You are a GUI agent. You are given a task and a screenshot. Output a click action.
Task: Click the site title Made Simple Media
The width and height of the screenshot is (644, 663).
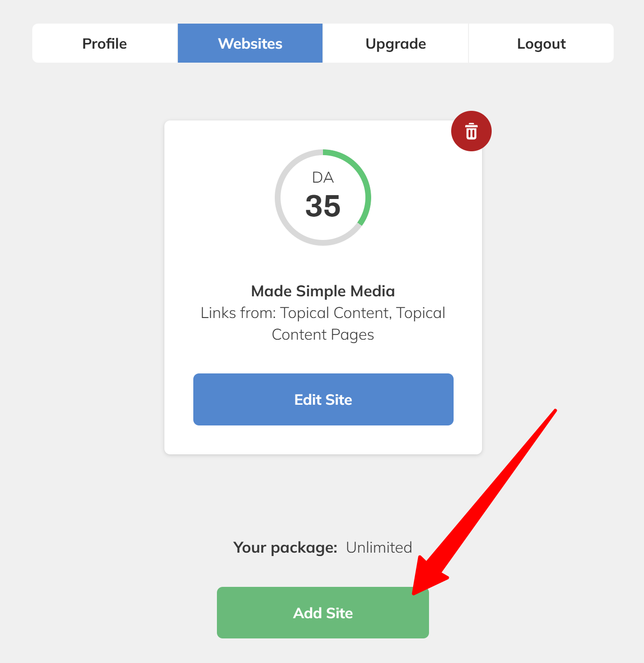click(323, 291)
